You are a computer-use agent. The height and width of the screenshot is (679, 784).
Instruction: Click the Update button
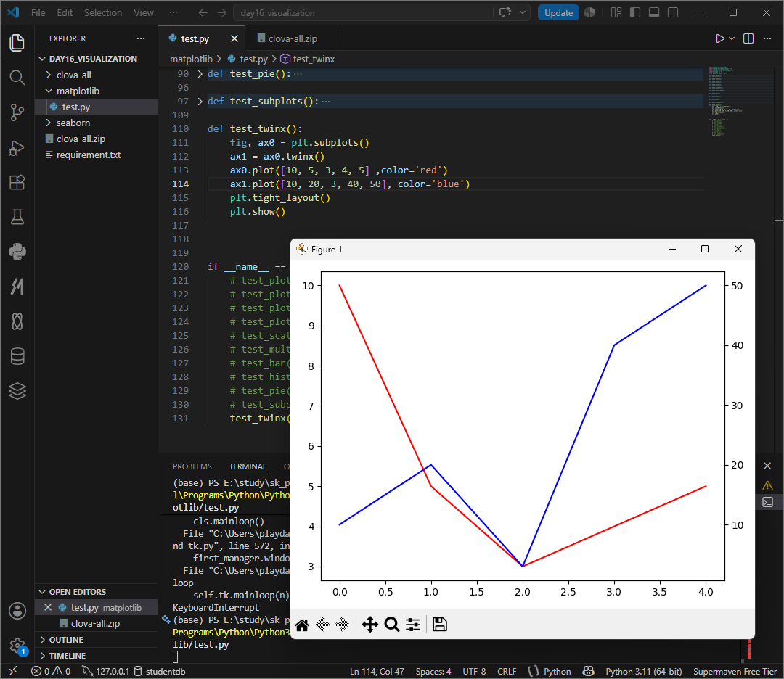(558, 12)
